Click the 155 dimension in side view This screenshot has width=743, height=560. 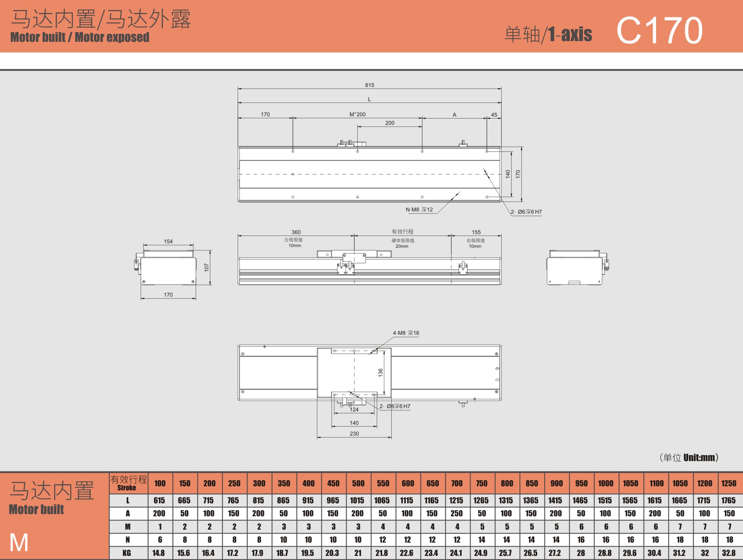point(476,232)
